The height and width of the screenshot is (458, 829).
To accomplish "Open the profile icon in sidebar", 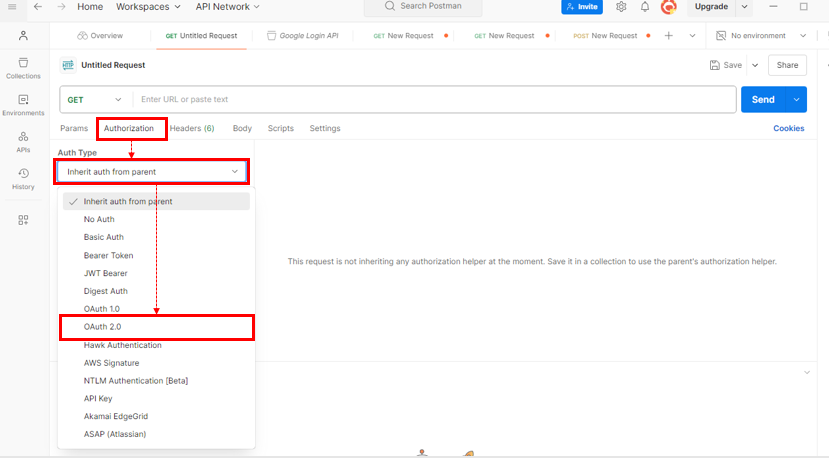I will (23, 35).
